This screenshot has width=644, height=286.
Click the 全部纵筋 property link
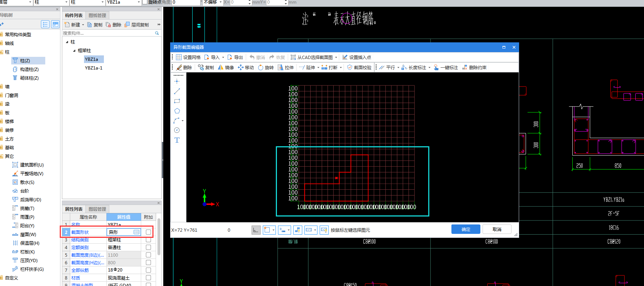[x=80, y=270]
